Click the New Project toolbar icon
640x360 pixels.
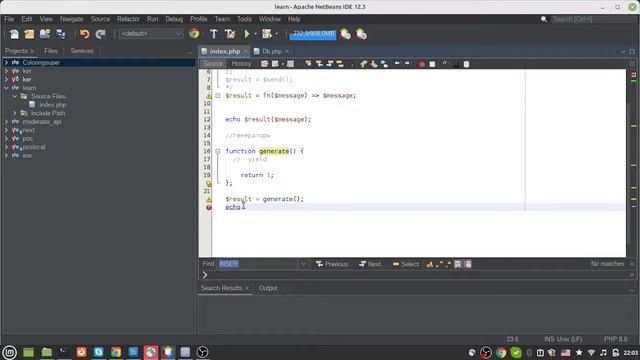[x=29, y=34]
